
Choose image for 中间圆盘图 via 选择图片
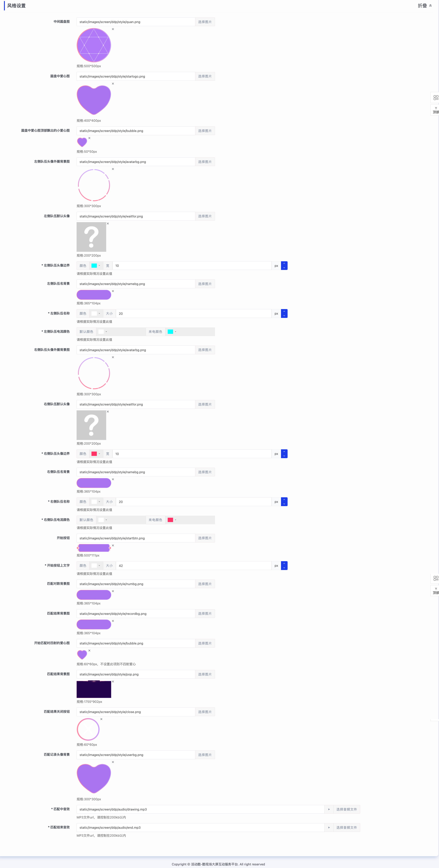point(205,22)
